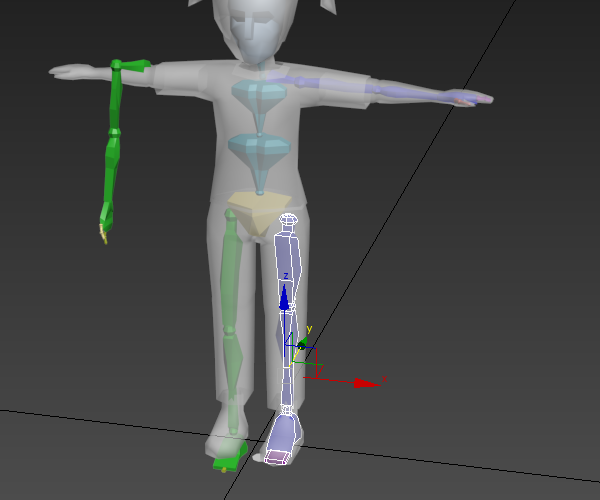This screenshot has height=500, width=600.
Task: Grab the blue Z axis arrow
Action: [x=284, y=298]
